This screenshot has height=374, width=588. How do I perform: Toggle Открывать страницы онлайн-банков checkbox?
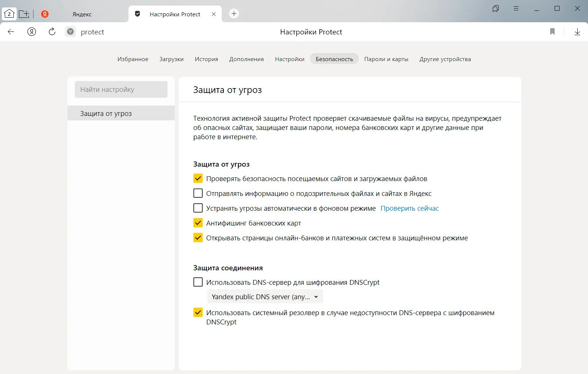click(x=198, y=238)
